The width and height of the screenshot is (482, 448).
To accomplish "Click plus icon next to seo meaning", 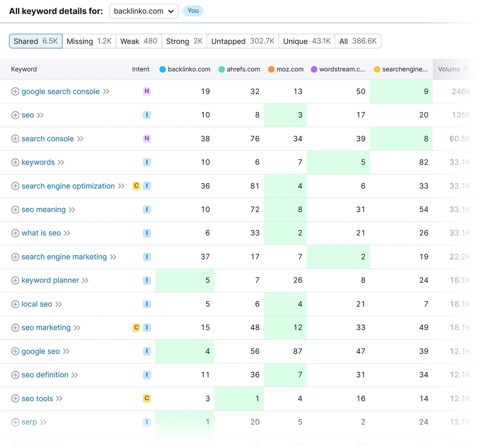I will click(x=15, y=210).
